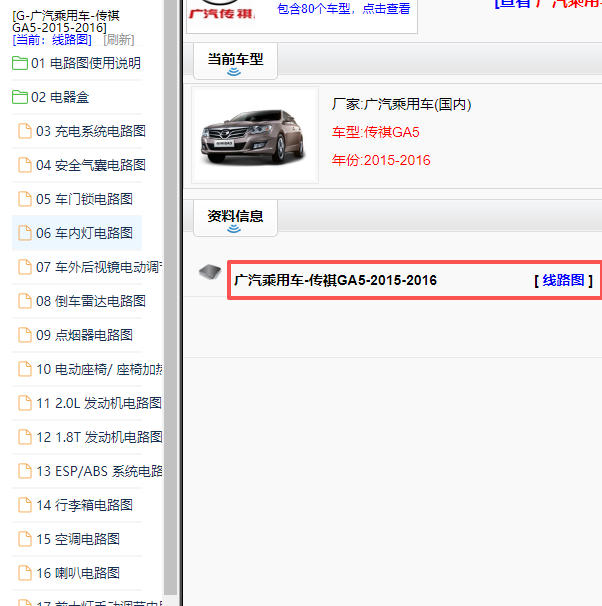
Task: Open 04 安全气囊电路图
Action: [x=91, y=165]
